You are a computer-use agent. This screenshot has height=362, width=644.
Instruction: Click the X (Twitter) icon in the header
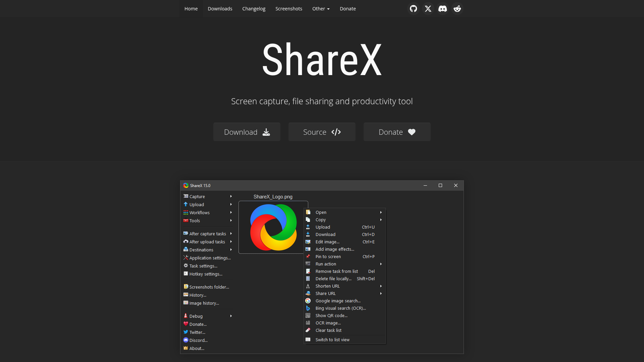[x=428, y=8]
